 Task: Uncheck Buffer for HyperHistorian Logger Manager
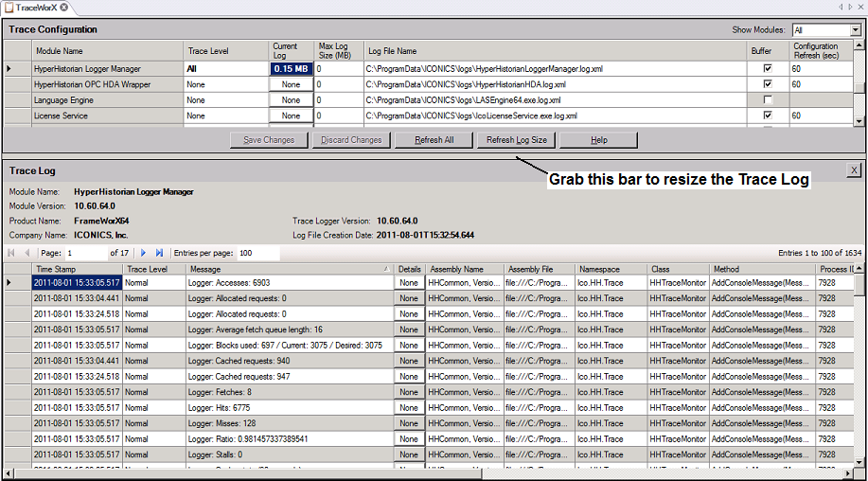768,69
